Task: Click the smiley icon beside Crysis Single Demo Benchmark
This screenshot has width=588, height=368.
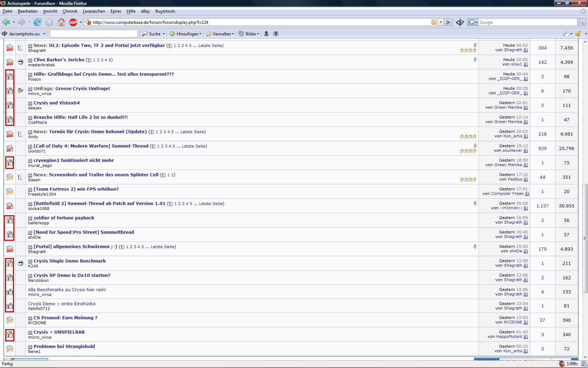Action: (21, 263)
